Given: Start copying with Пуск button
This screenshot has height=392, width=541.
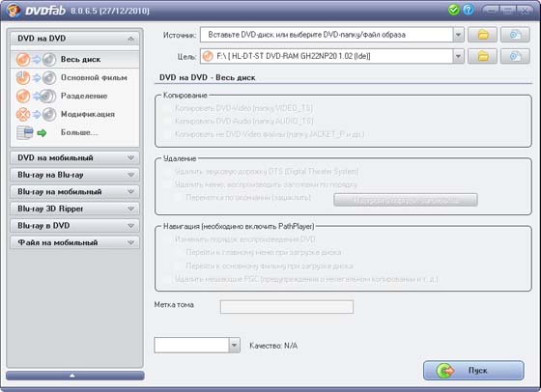Looking at the screenshot, I should (473, 371).
